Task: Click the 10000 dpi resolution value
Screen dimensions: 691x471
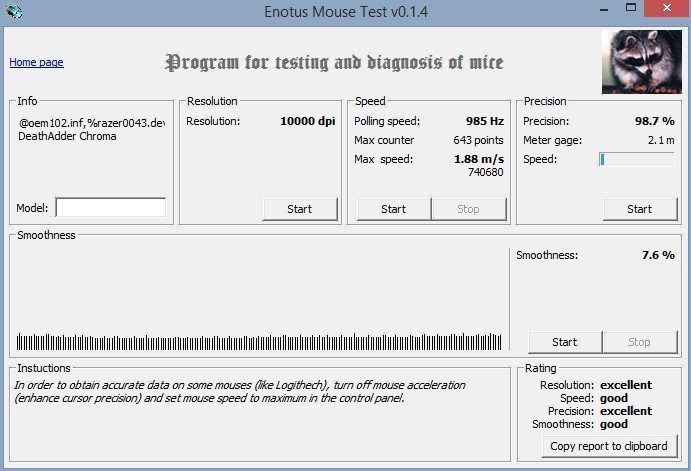Action: point(307,121)
